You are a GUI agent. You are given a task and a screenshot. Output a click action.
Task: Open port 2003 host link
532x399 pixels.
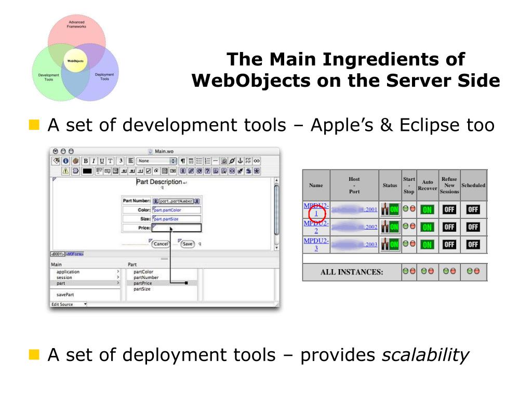click(x=371, y=244)
